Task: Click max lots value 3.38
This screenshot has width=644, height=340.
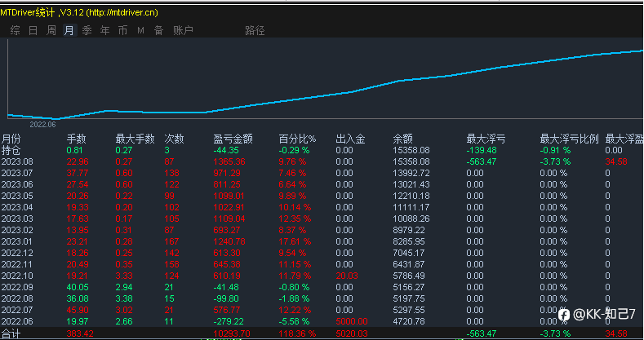Action: tap(124, 298)
